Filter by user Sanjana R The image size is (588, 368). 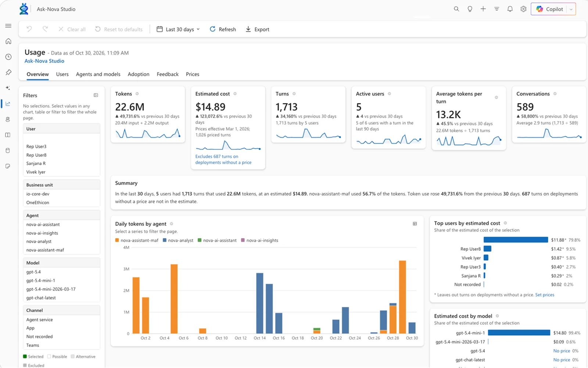[x=61, y=163]
